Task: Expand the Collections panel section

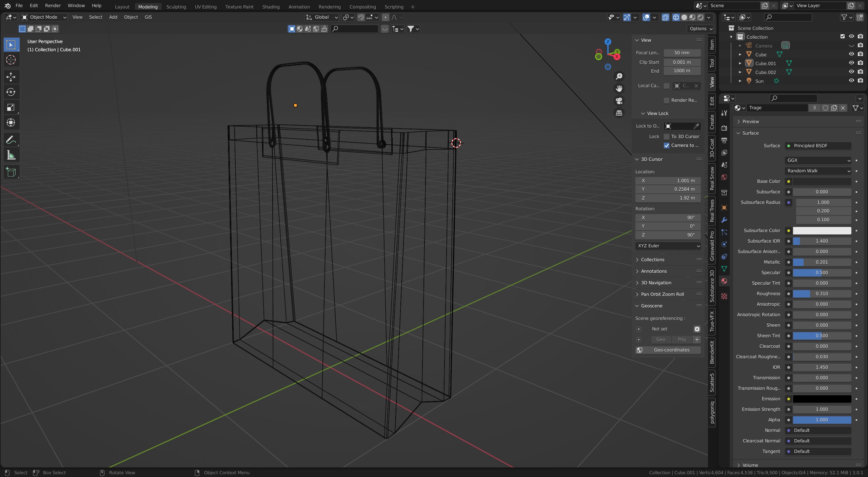Action: 652,260
